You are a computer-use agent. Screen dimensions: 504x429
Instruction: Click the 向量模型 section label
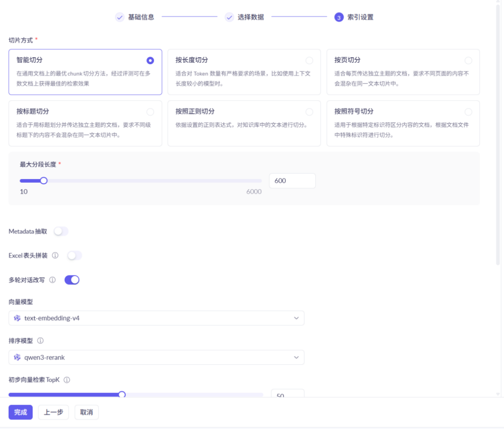[x=20, y=302]
